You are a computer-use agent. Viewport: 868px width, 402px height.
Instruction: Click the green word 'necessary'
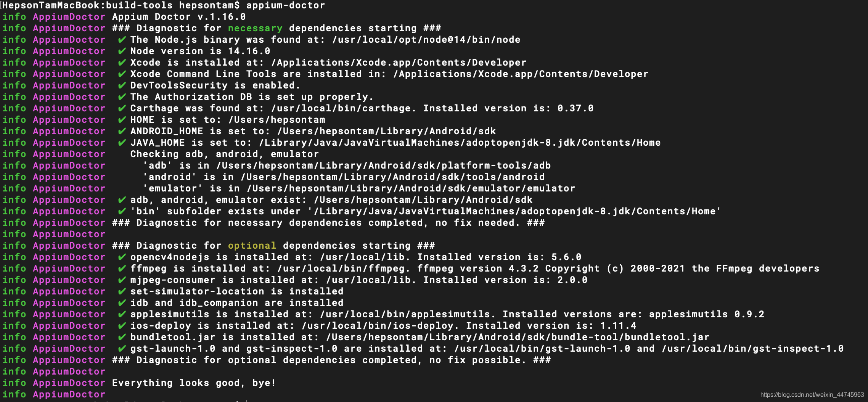[x=255, y=29]
